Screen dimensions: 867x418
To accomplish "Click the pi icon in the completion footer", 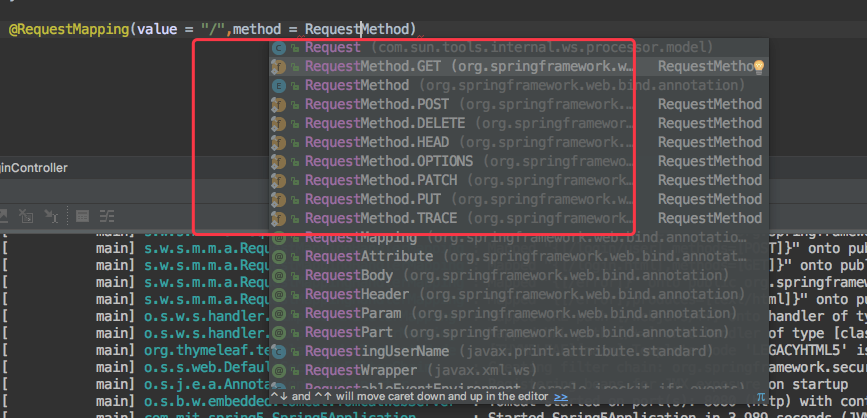I will point(761,396).
